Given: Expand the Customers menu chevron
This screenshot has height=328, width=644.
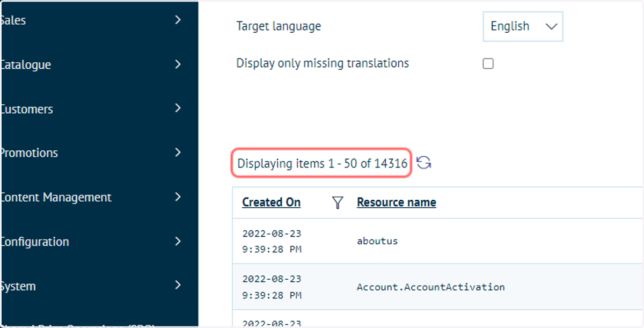Looking at the screenshot, I should pos(178,108).
